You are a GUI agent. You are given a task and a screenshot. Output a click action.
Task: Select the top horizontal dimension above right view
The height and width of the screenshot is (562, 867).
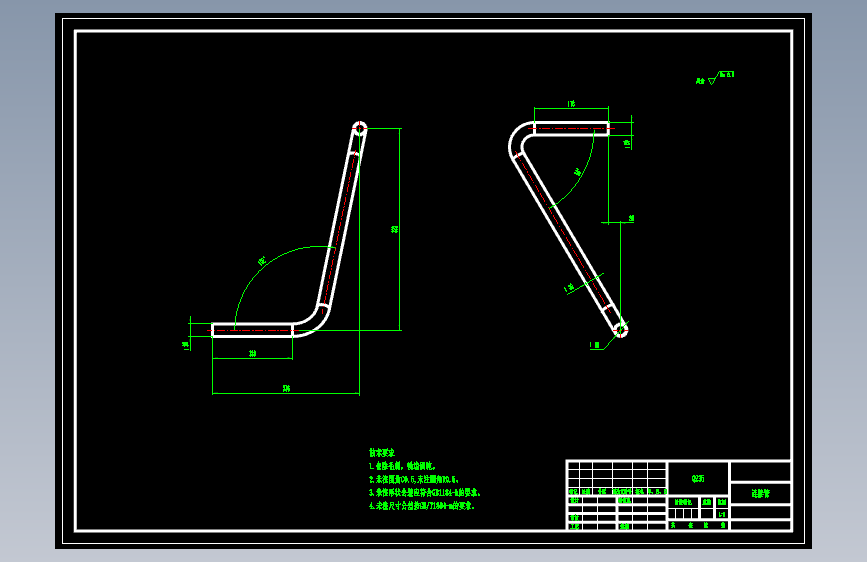coord(571,105)
